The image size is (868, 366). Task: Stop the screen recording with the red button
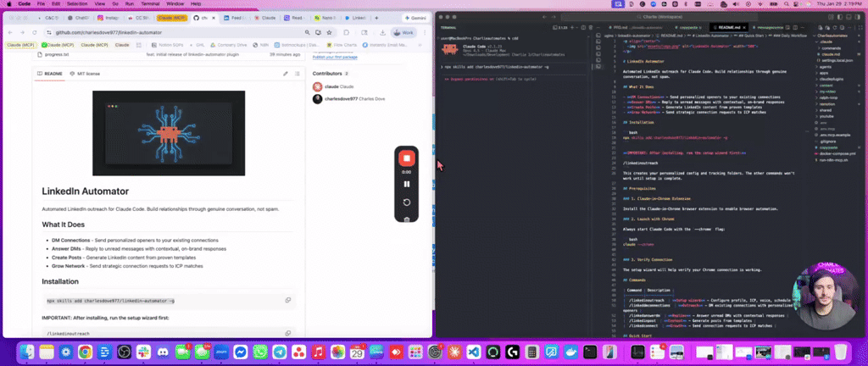[x=406, y=158]
